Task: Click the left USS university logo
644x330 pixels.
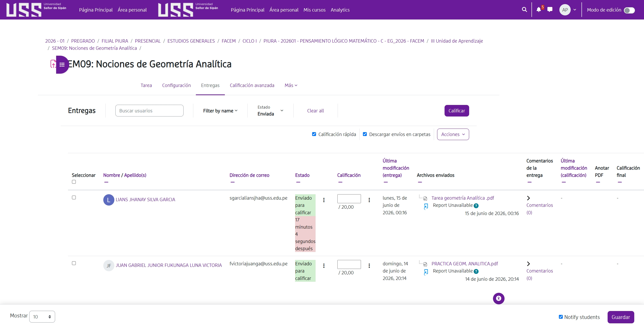Action: coord(36,10)
